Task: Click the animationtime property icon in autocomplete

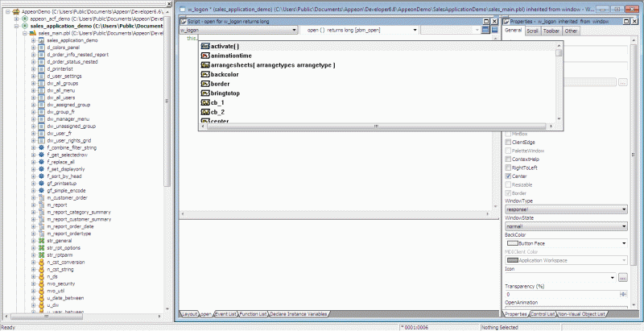Action: [x=205, y=56]
